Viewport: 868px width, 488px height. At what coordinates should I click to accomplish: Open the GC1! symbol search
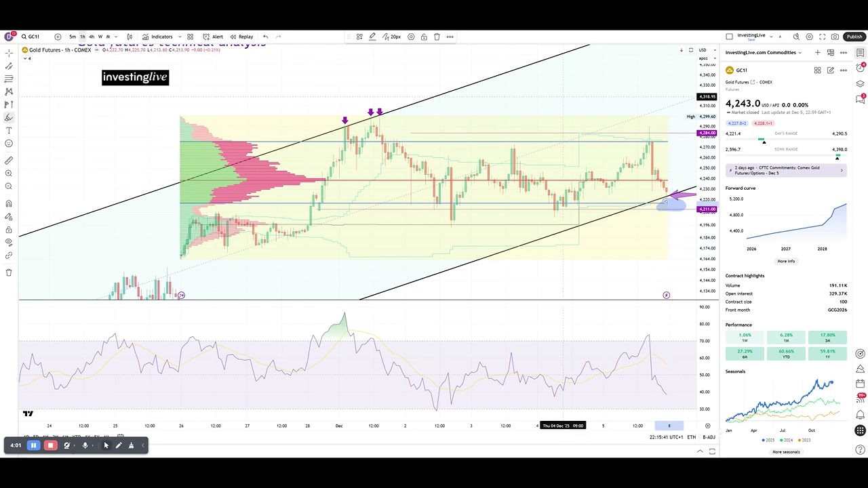[31, 37]
